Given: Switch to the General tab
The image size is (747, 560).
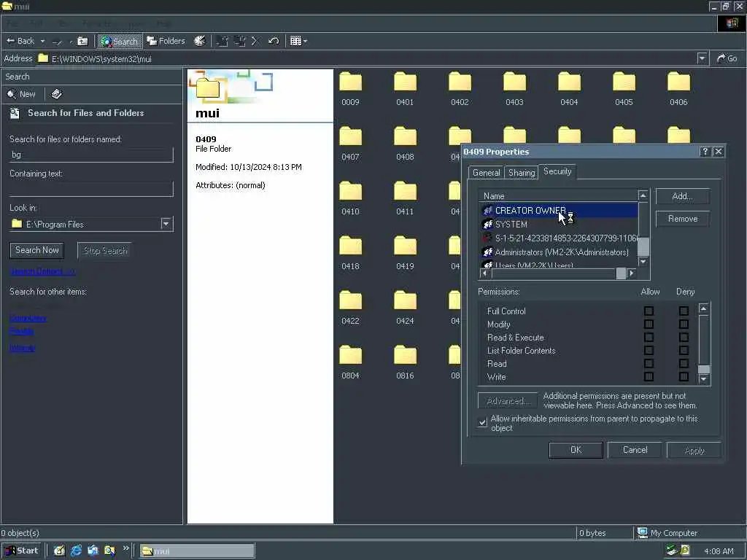Looking at the screenshot, I should pyautogui.click(x=486, y=173).
